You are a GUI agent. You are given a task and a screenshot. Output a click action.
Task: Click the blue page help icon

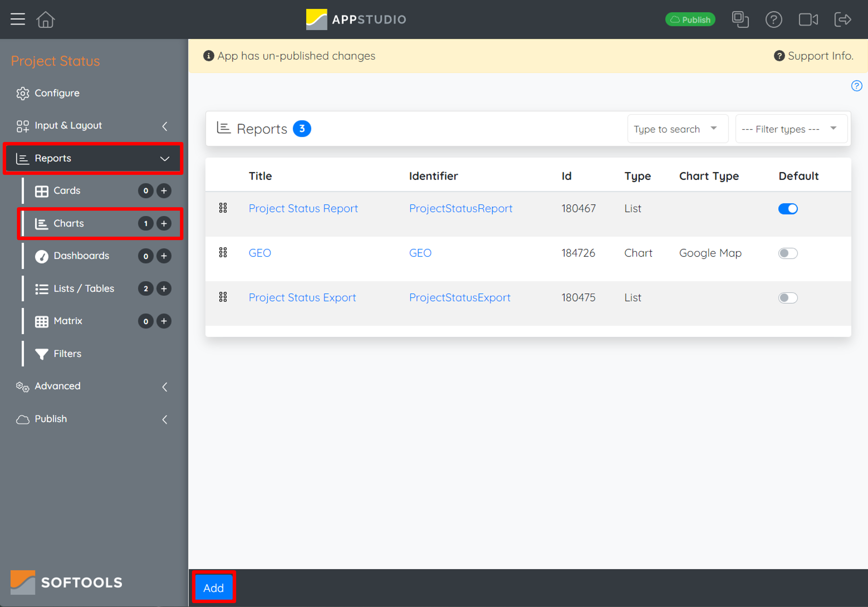pos(856,86)
